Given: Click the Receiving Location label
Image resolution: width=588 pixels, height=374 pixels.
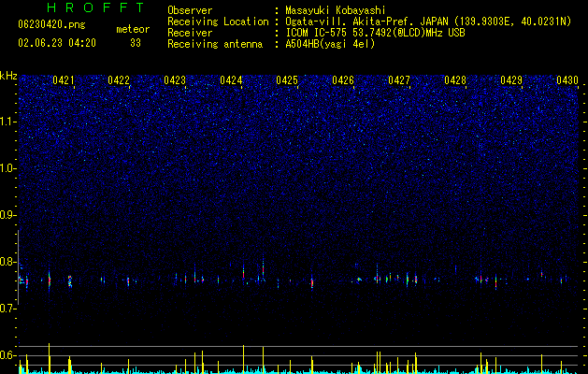Looking at the screenshot, I should coord(218,22).
